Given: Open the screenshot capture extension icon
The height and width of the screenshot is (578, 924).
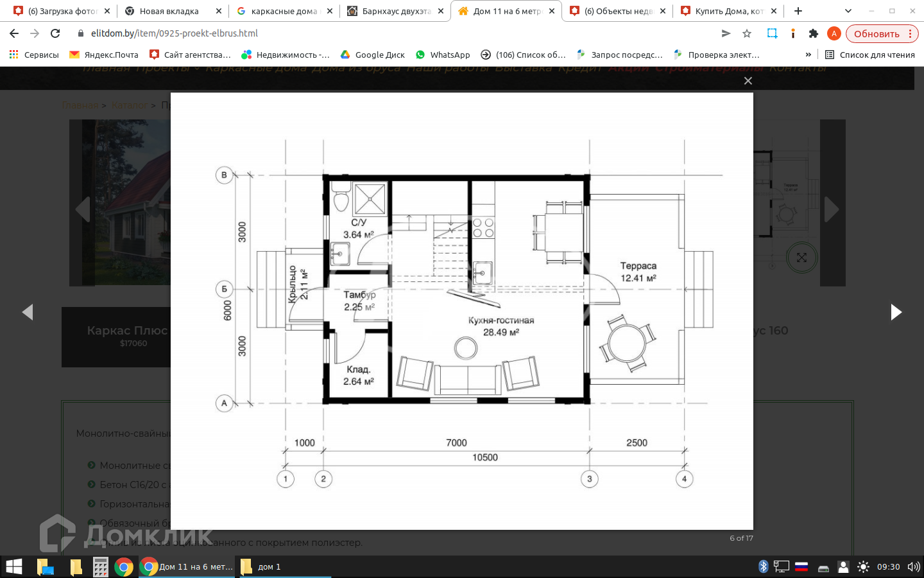Looking at the screenshot, I should pos(772,33).
